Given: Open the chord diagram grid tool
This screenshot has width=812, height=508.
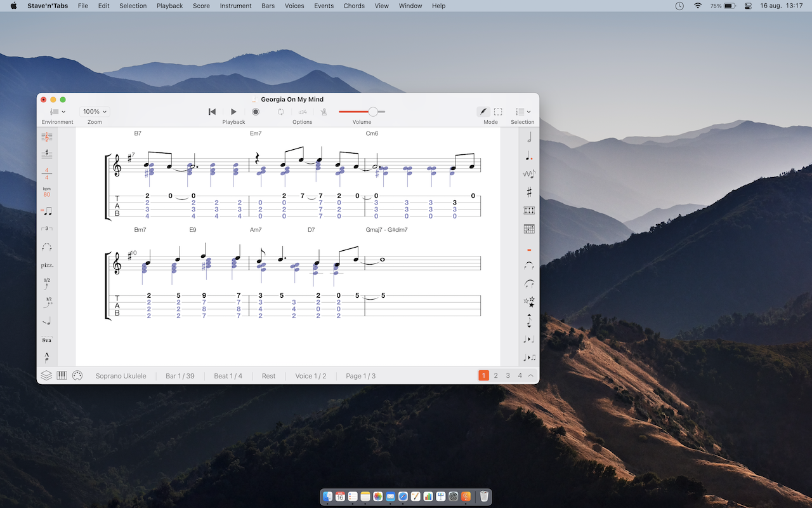Looking at the screenshot, I should pyautogui.click(x=529, y=229).
